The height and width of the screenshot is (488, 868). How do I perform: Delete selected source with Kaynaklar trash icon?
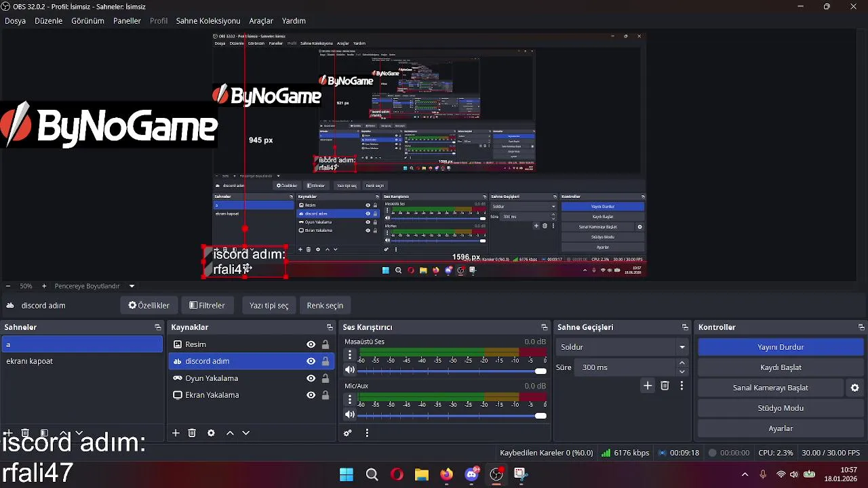(192, 433)
